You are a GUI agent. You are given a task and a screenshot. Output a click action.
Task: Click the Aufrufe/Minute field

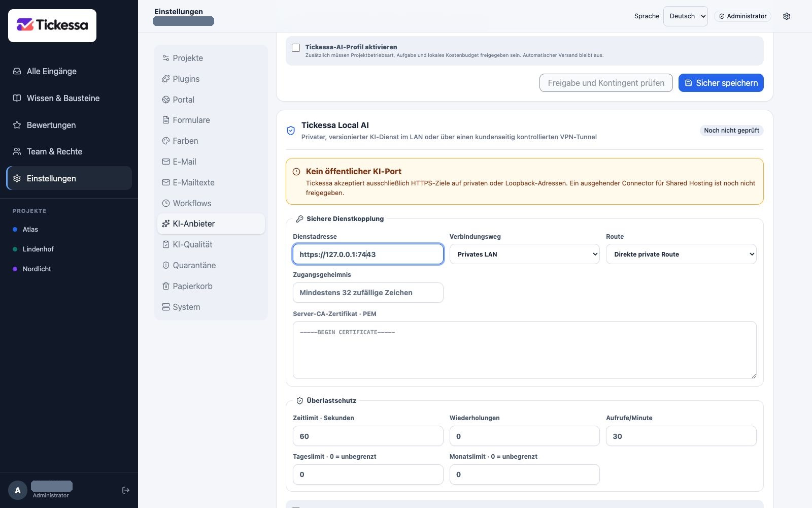pyautogui.click(x=681, y=436)
